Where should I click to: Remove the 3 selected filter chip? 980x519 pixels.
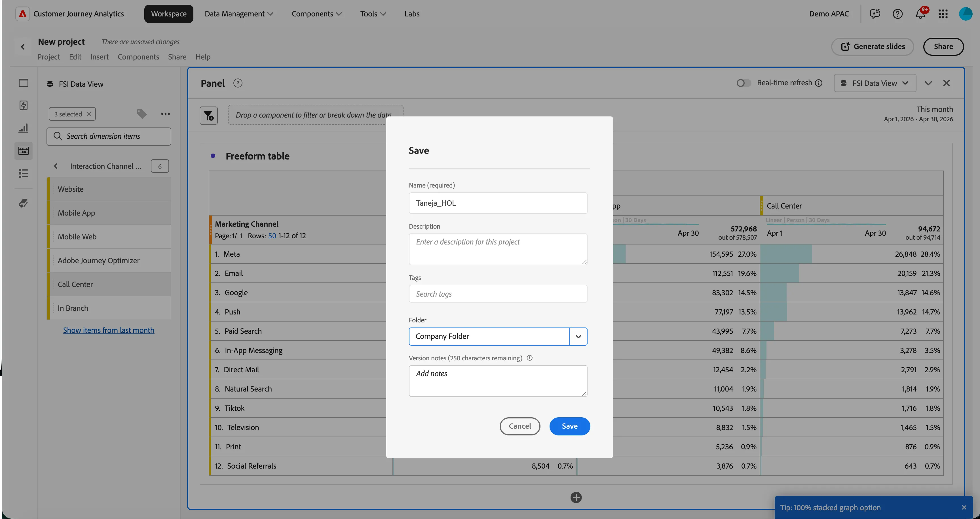[89, 114]
